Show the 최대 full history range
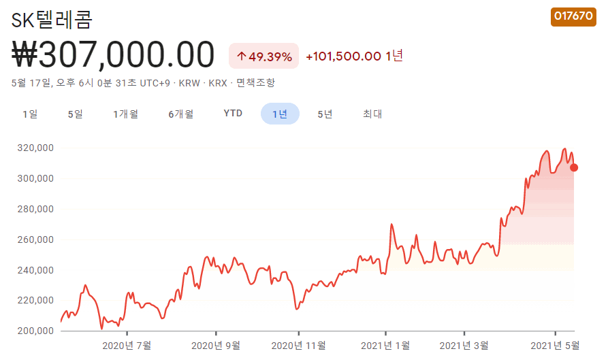608x364 pixels. pyautogui.click(x=372, y=114)
